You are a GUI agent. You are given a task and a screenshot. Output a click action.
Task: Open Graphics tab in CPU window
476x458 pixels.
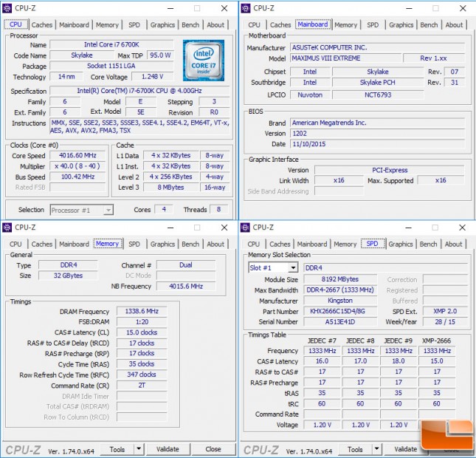tap(162, 25)
